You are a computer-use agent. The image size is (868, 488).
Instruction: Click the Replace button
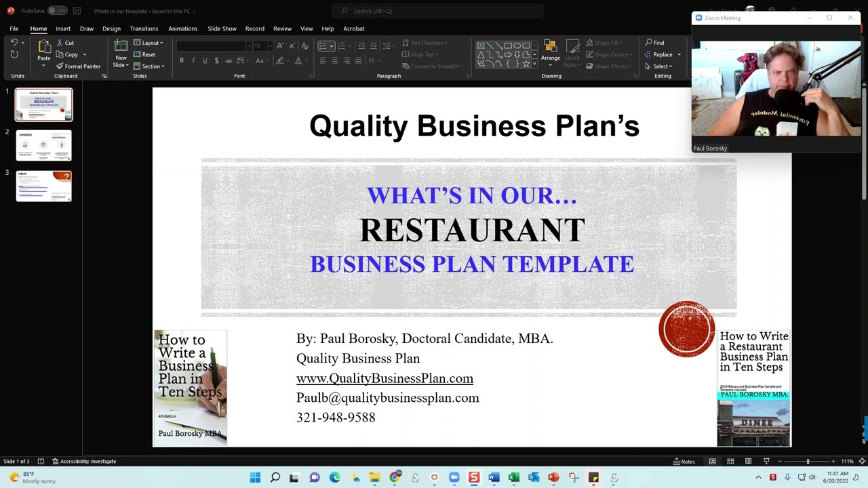658,55
